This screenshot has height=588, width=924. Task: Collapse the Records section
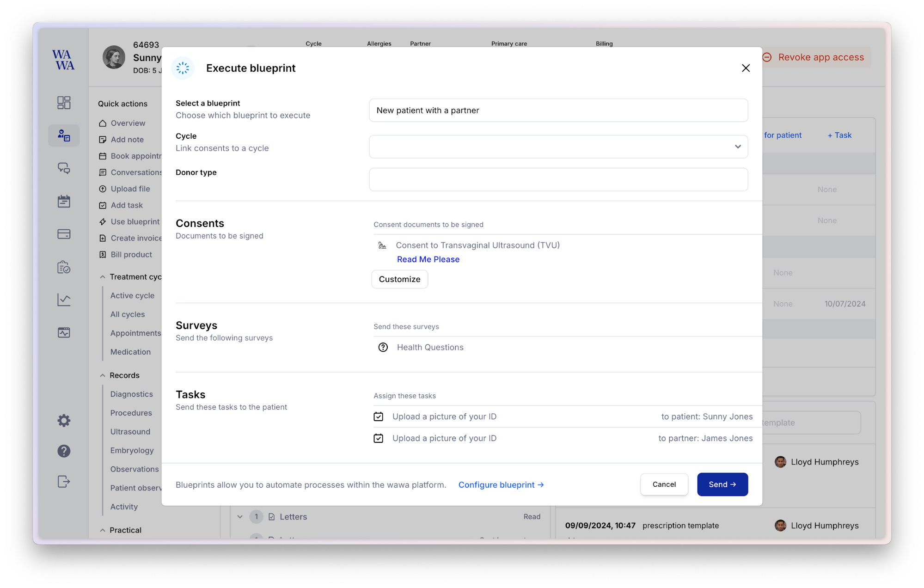coord(103,375)
